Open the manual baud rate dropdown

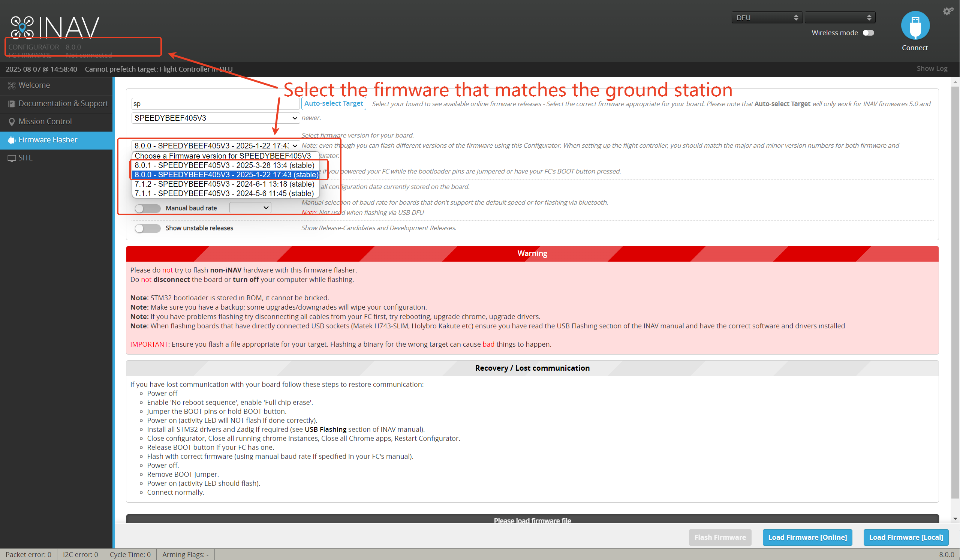coord(250,208)
